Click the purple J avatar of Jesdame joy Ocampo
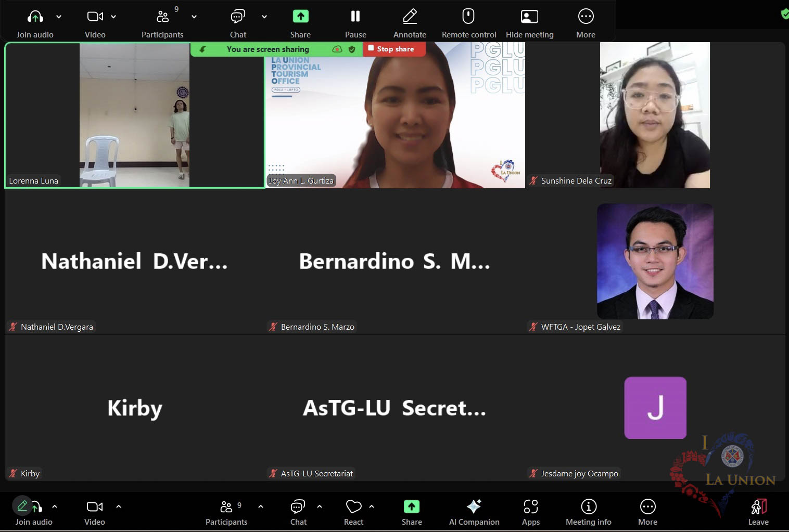This screenshot has height=532, width=789. point(655,408)
